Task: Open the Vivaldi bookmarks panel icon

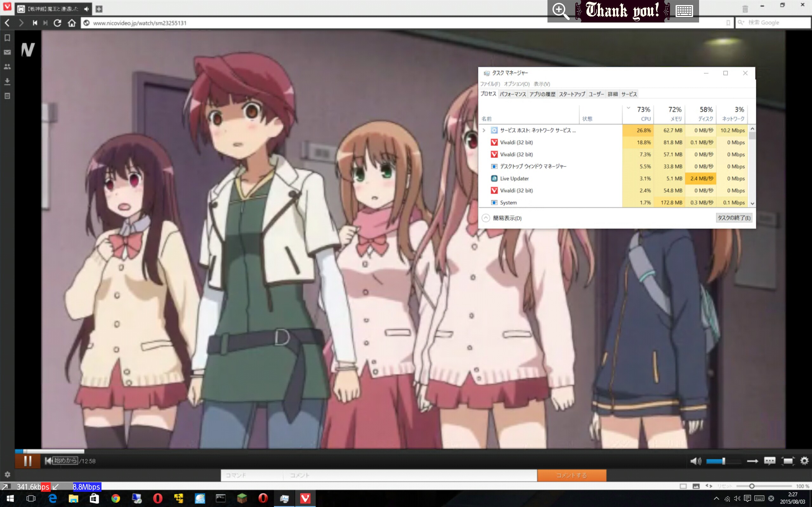Action: coord(7,38)
